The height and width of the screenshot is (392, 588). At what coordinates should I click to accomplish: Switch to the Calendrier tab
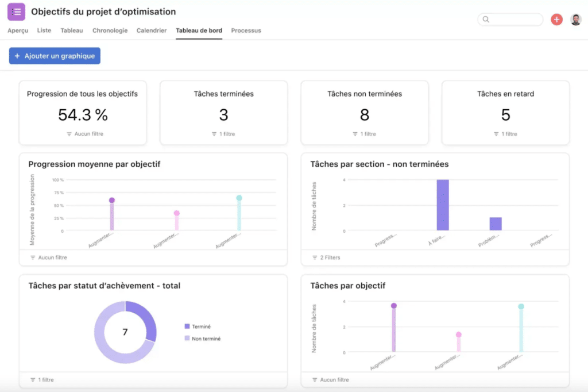pyautogui.click(x=152, y=30)
